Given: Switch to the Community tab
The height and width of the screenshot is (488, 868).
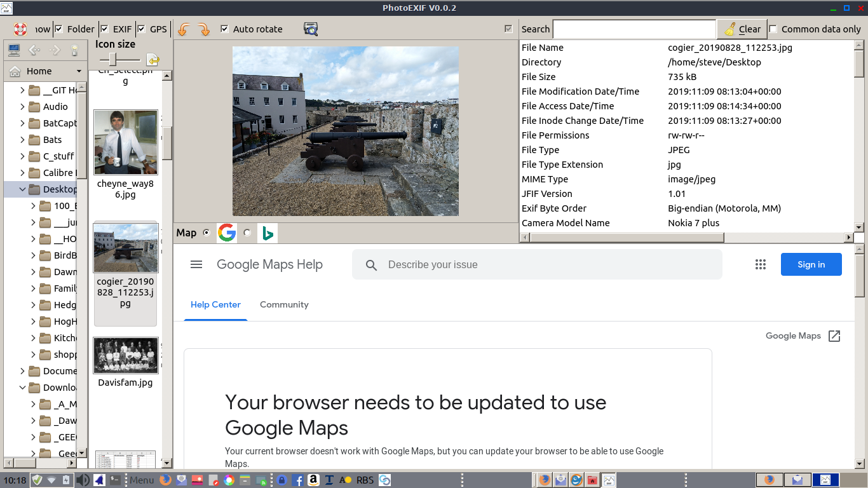Looking at the screenshot, I should tap(284, 305).
